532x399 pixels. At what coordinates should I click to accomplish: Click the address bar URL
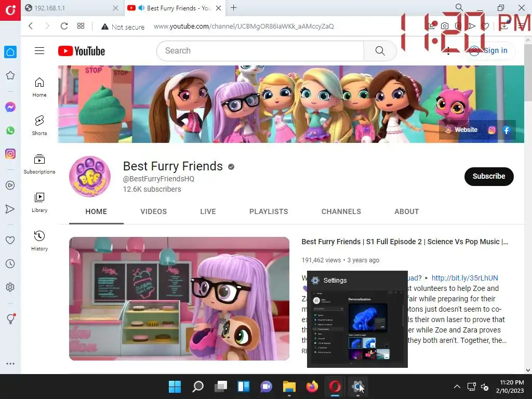pos(244,26)
